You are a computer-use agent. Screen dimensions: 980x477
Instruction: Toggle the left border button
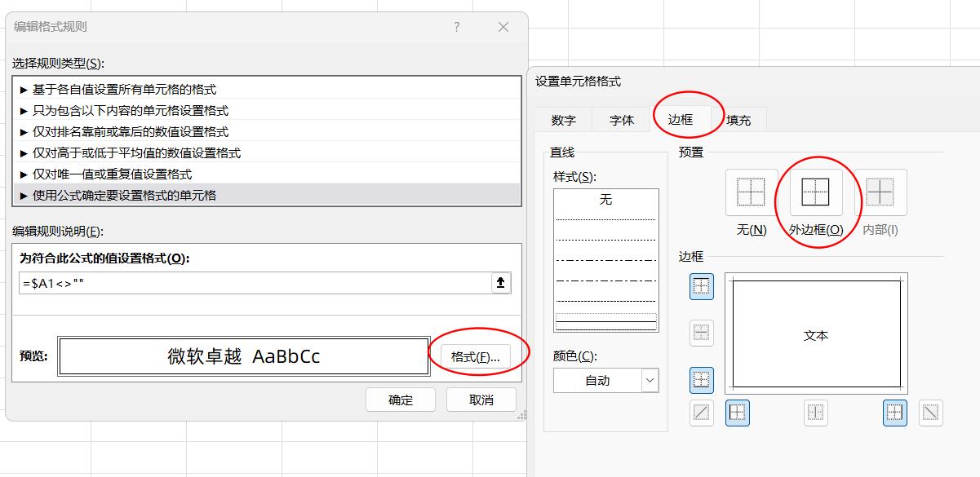point(738,413)
